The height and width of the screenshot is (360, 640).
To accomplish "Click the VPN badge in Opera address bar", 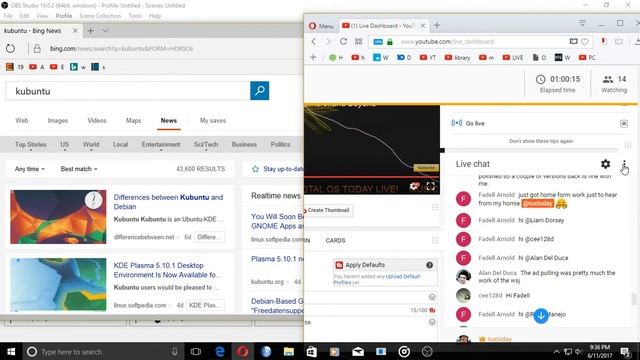I will (378, 42).
